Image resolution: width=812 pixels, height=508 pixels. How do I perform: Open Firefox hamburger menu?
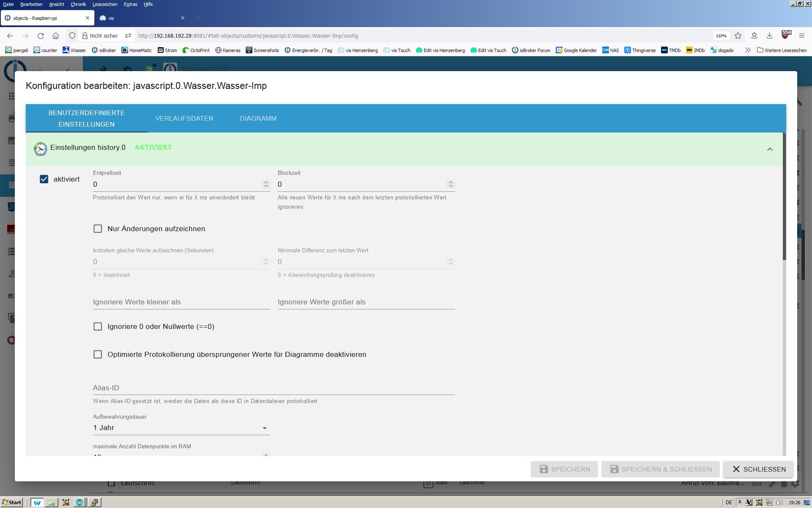(801, 36)
